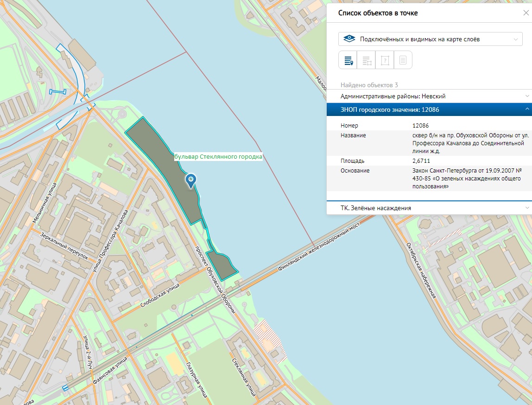Click the Название description text of the park
The width and height of the screenshot is (532, 405).
click(468, 143)
